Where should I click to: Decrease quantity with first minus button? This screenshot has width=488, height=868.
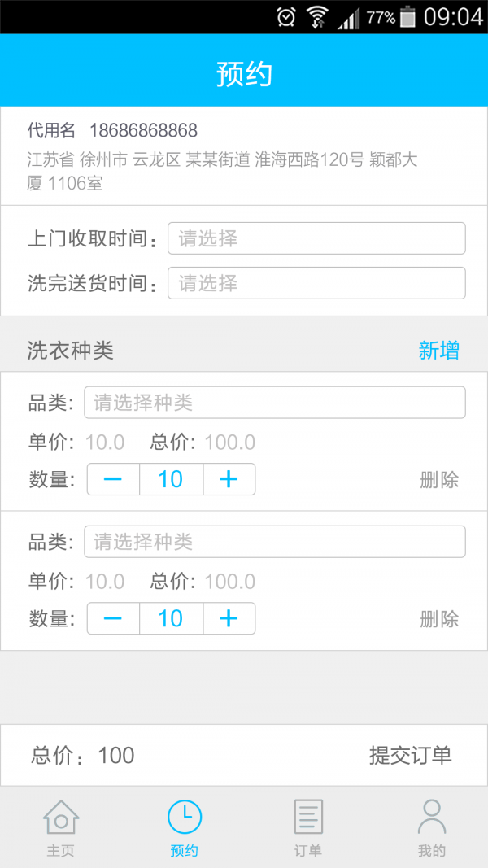(x=113, y=479)
